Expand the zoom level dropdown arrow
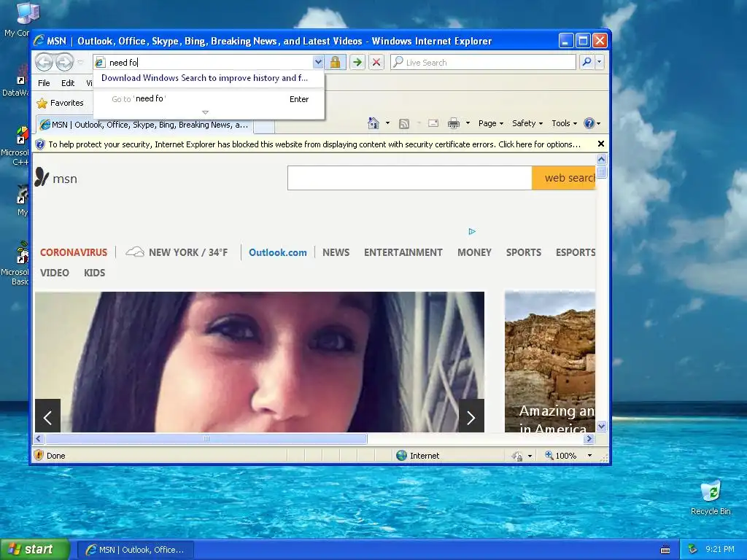The height and width of the screenshot is (560, 747). [589, 456]
